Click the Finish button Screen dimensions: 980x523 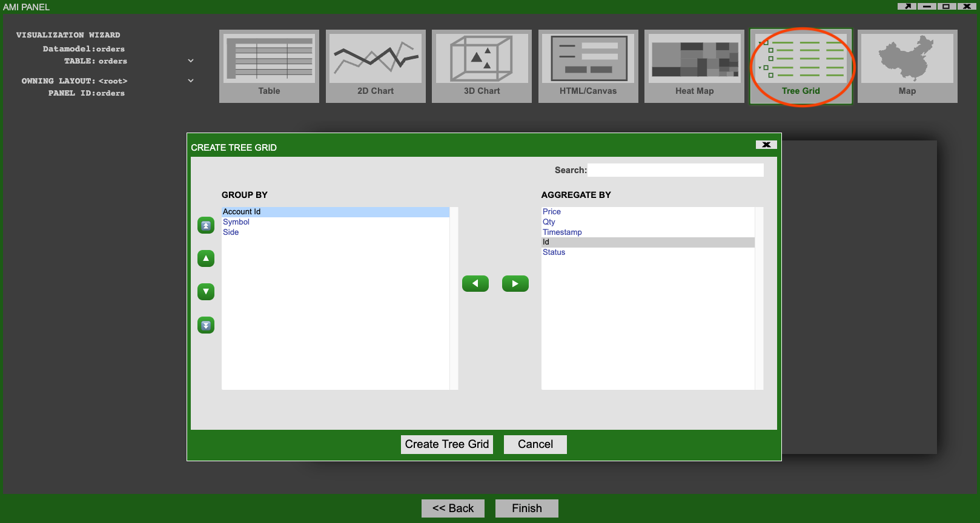point(527,508)
